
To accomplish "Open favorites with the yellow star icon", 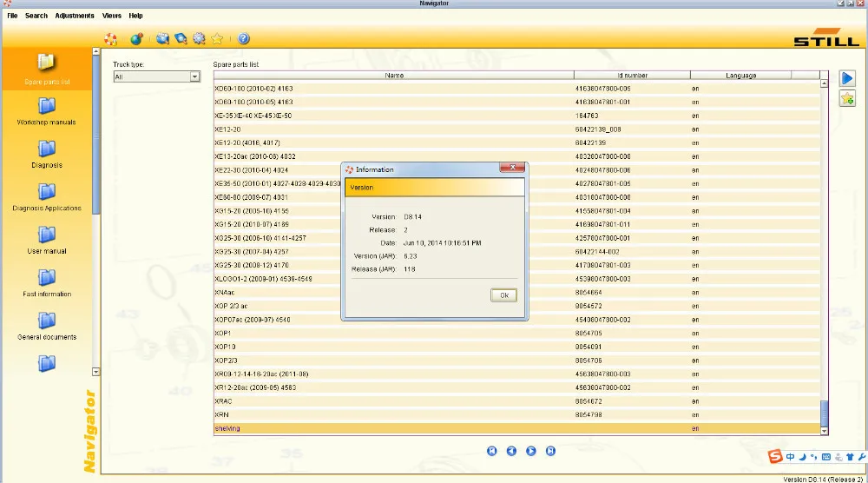I will 217,39.
